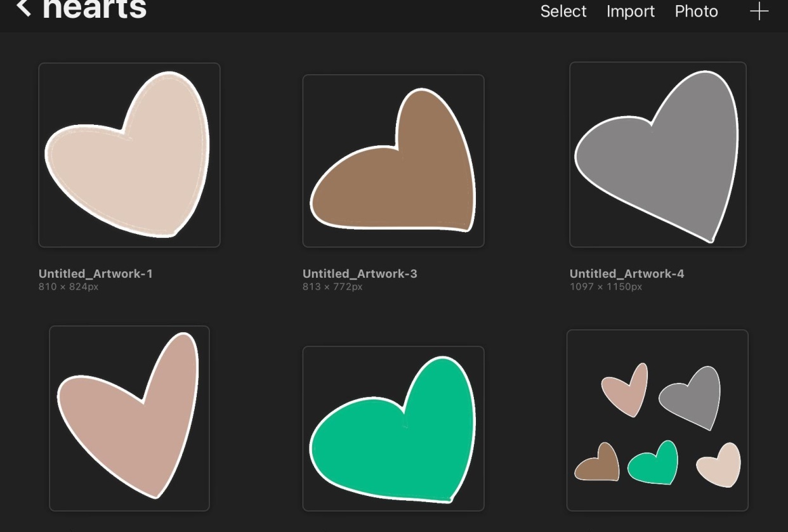Create new canvas with the plus icon

coord(759,11)
